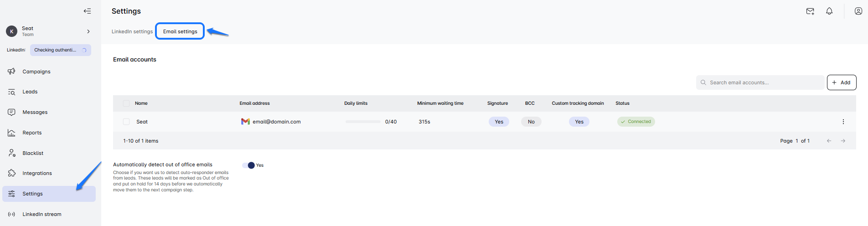Select all email accounts checkbox in header

click(x=126, y=103)
